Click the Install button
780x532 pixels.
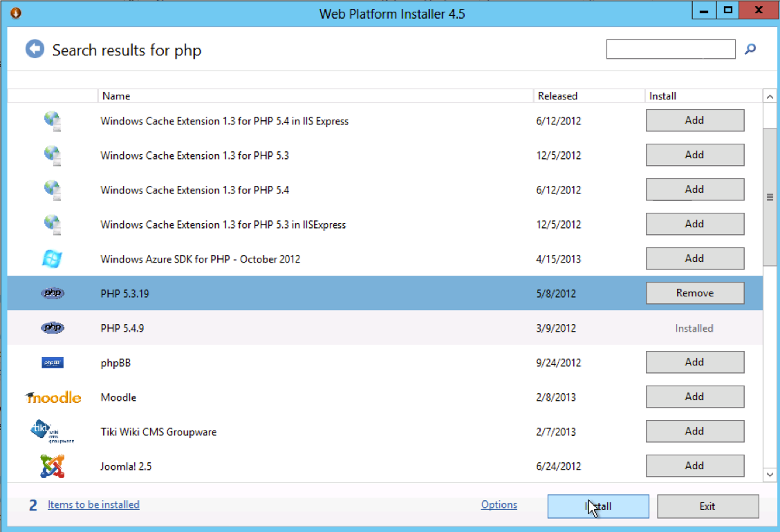[598, 506]
